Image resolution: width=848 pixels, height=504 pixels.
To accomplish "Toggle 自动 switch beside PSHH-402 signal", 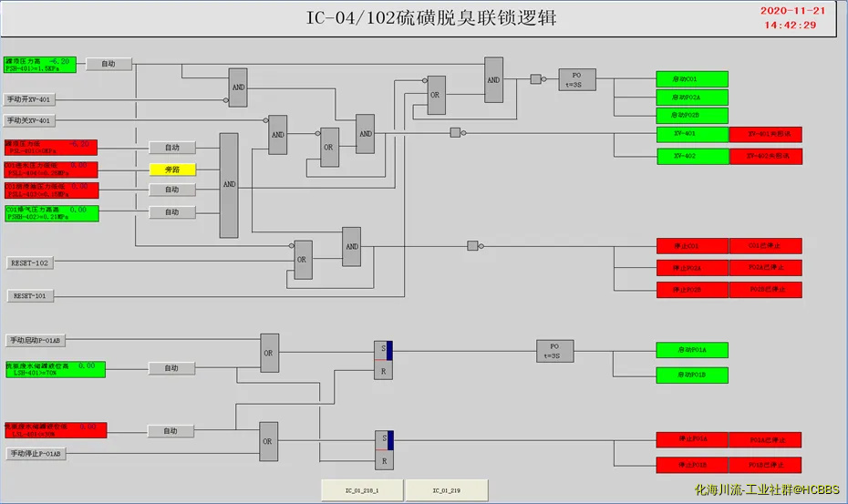I will (x=172, y=212).
